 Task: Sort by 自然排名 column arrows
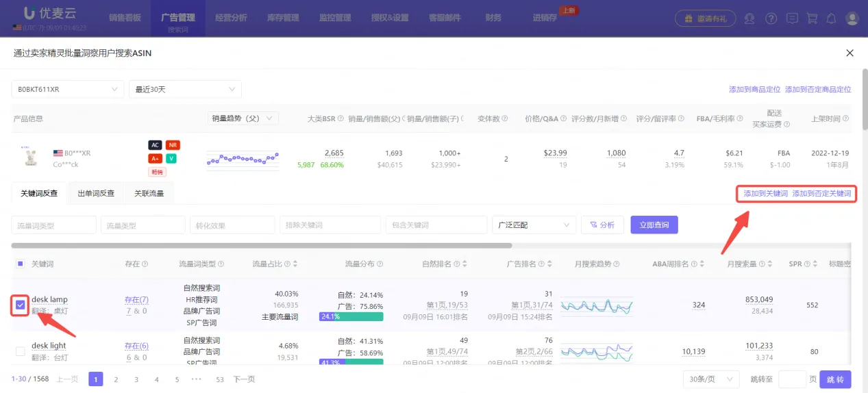pyautogui.click(x=465, y=264)
